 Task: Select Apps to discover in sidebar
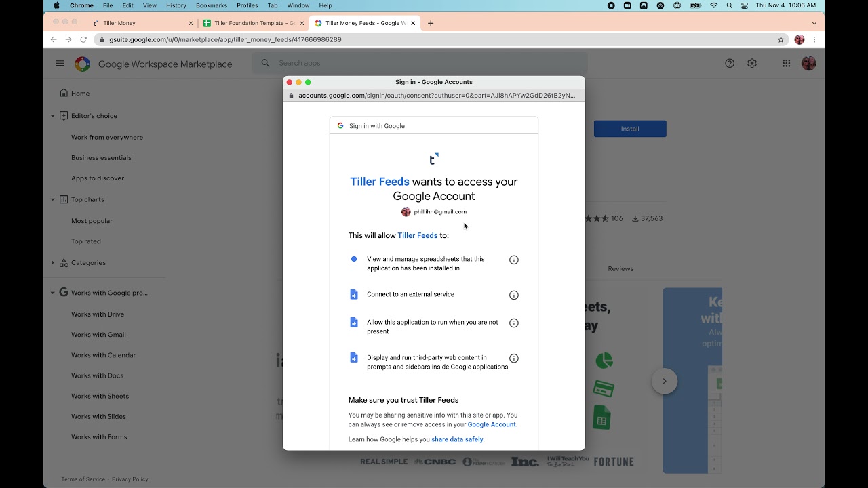[x=98, y=178]
